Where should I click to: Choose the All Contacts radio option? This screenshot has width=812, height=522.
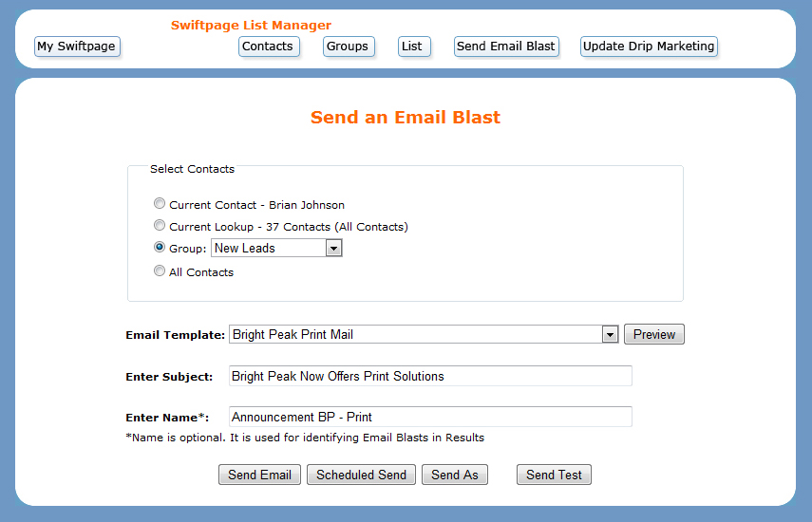(160, 271)
